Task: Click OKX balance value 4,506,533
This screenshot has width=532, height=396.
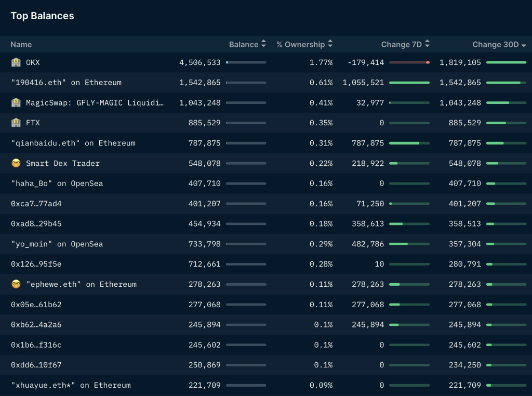Action: pos(200,62)
